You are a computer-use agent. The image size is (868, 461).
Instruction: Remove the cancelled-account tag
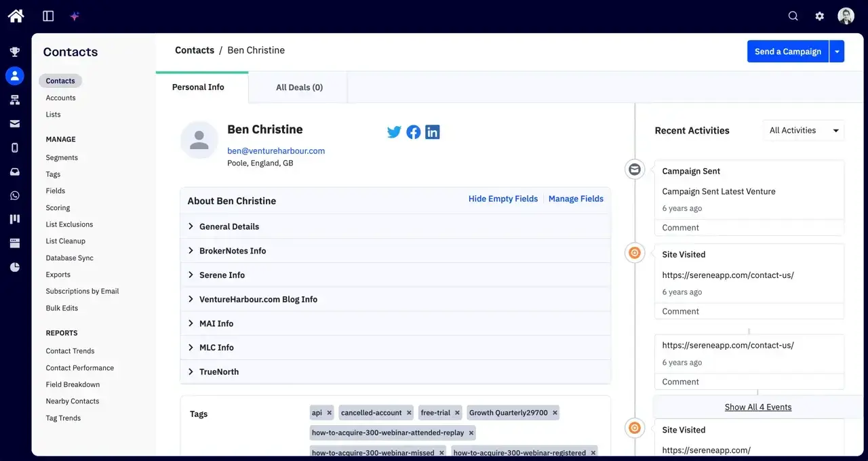pyautogui.click(x=409, y=413)
